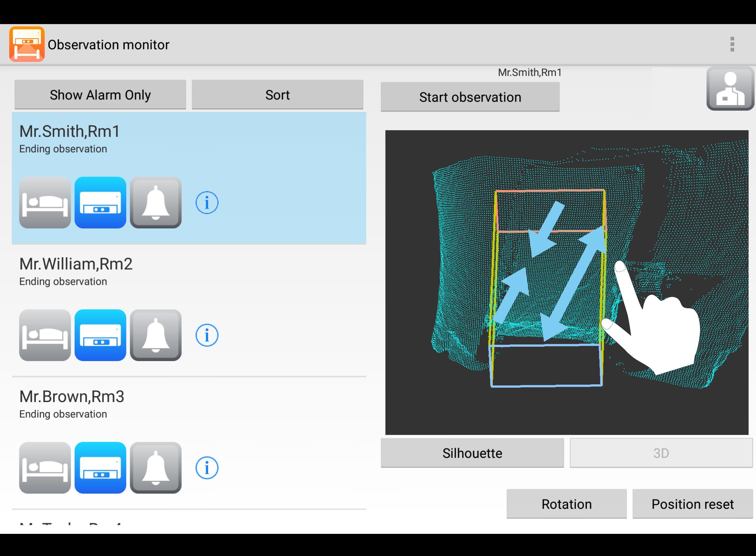The image size is (756, 556).
Task: Tap alarm bell icon for Mr.William,Rm2
Action: coord(156,335)
